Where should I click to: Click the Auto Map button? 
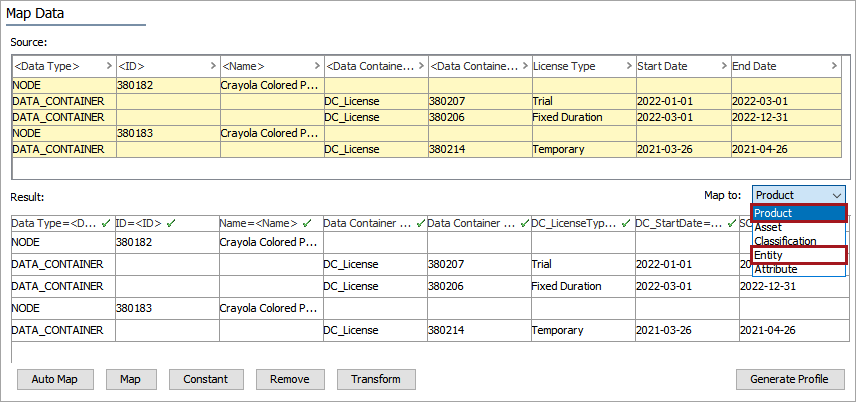[55, 379]
